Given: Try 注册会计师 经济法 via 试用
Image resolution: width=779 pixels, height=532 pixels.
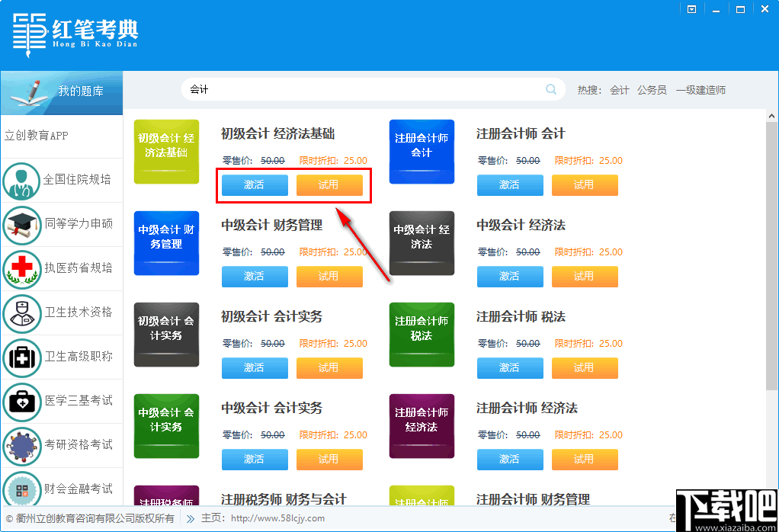Looking at the screenshot, I should click(585, 459).
